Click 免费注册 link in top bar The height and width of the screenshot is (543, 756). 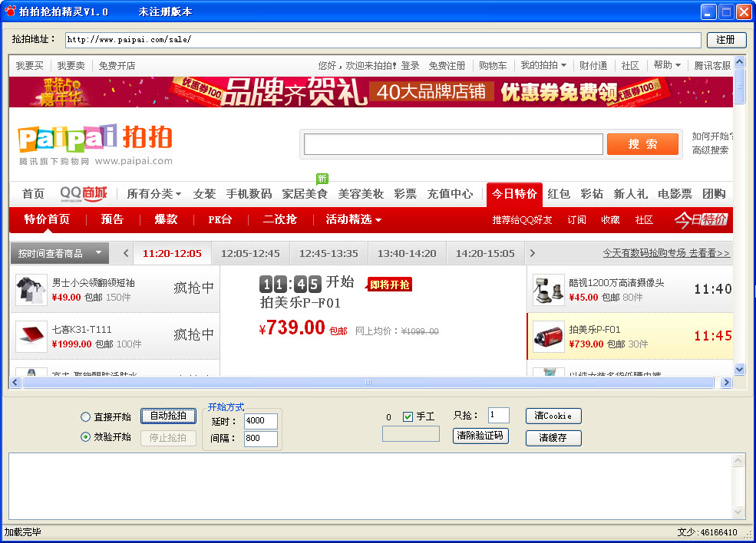point(447,65)
